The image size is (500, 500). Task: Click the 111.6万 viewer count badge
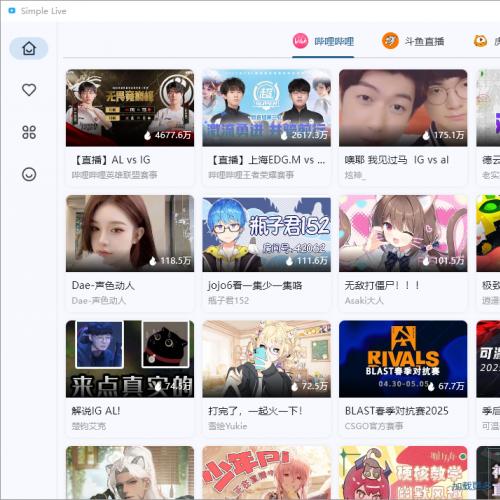307,260
